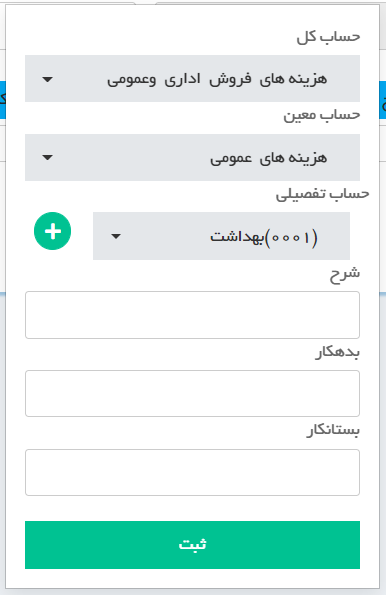Viewport: 386px width, 595px height.
Task: Click the حساب تفصیلی label
Action: [322, 194]
